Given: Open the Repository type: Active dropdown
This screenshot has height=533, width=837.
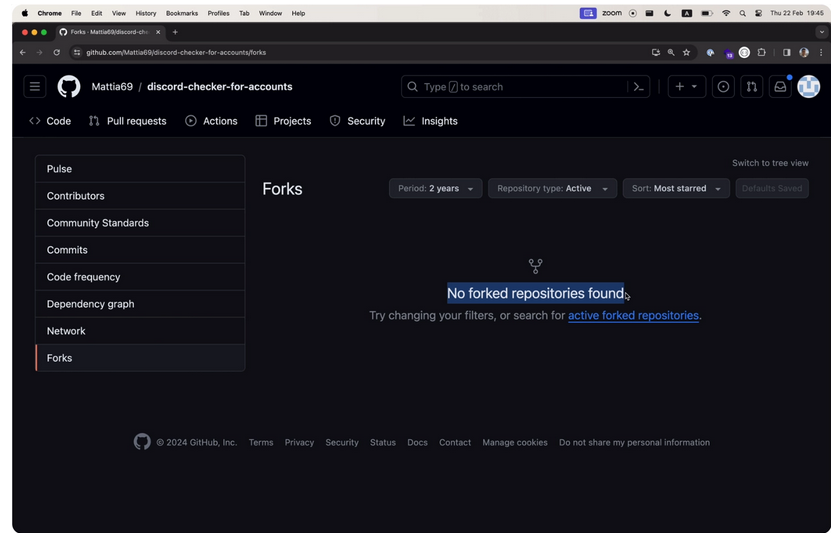Looking at the screenshot, I should point(552,189).
